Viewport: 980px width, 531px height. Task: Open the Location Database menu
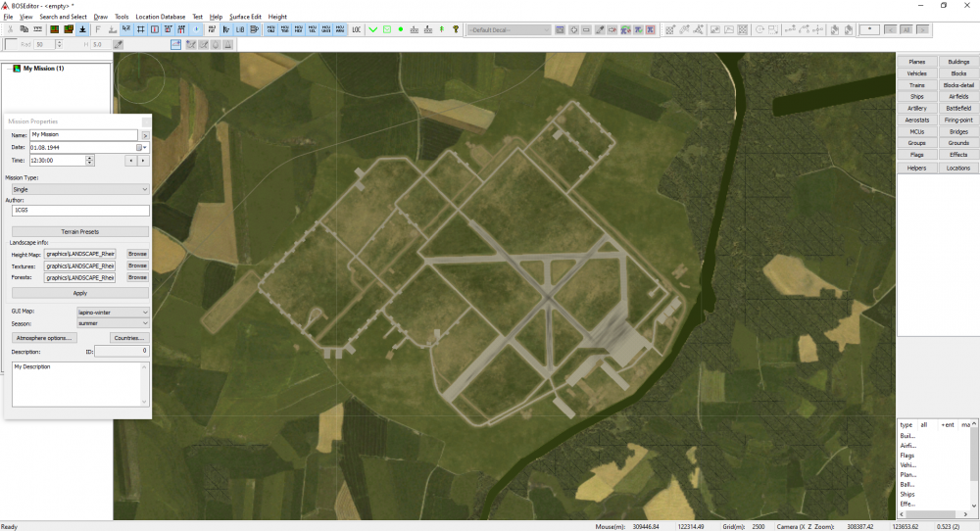[x=160, y=17]
